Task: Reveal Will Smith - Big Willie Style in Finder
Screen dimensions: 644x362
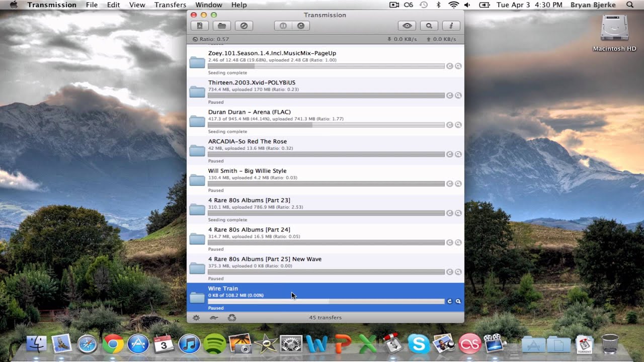Action: coord(458,184)
